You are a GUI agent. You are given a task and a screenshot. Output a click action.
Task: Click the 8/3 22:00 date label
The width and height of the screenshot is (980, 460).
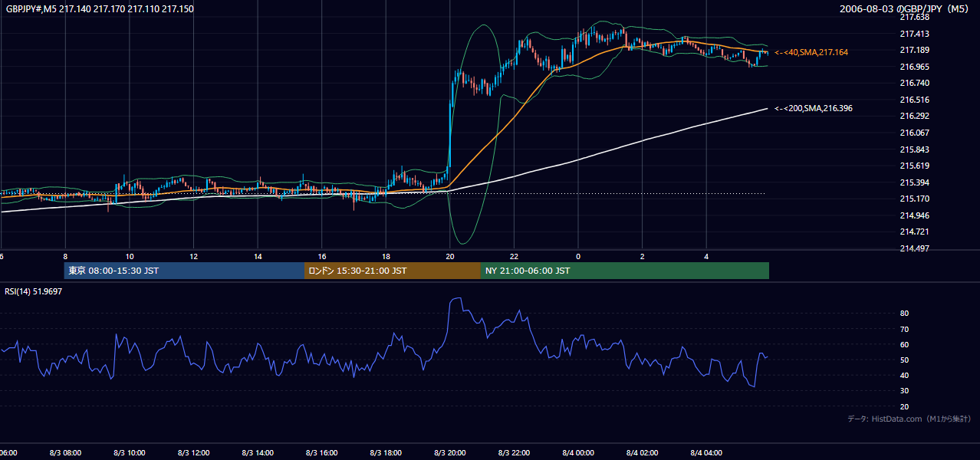tap(515, 453)
